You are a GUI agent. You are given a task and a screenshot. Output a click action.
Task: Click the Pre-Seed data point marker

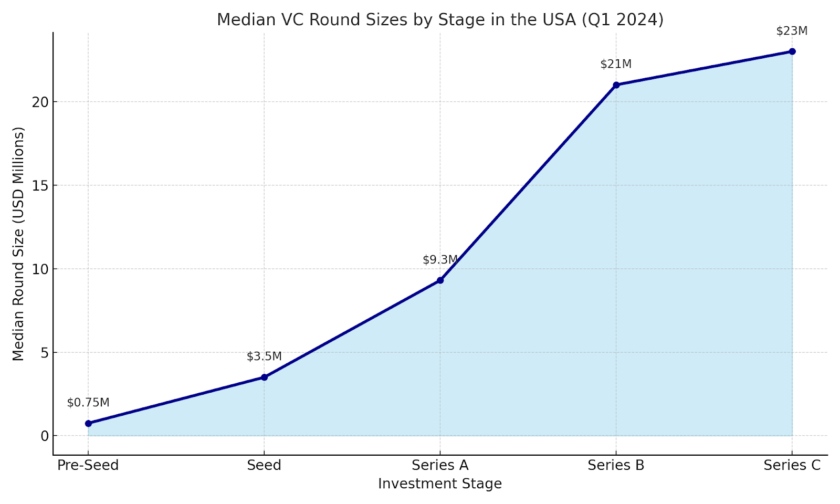coord(88,423)
